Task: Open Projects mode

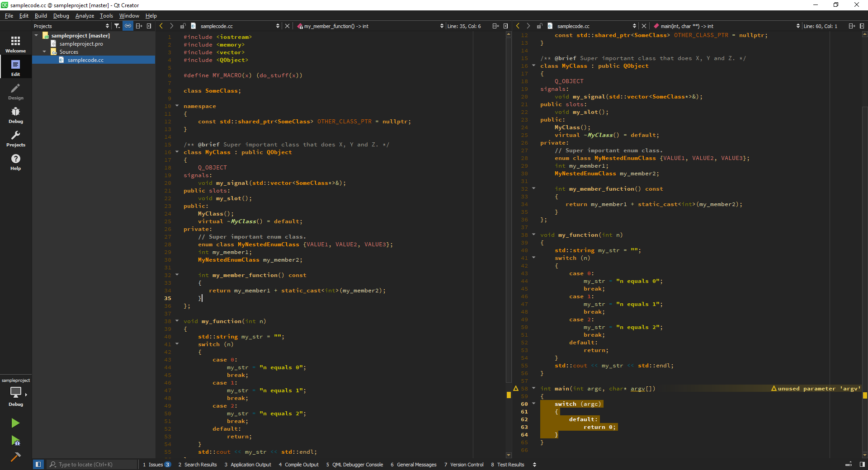Action: [16, 138]
